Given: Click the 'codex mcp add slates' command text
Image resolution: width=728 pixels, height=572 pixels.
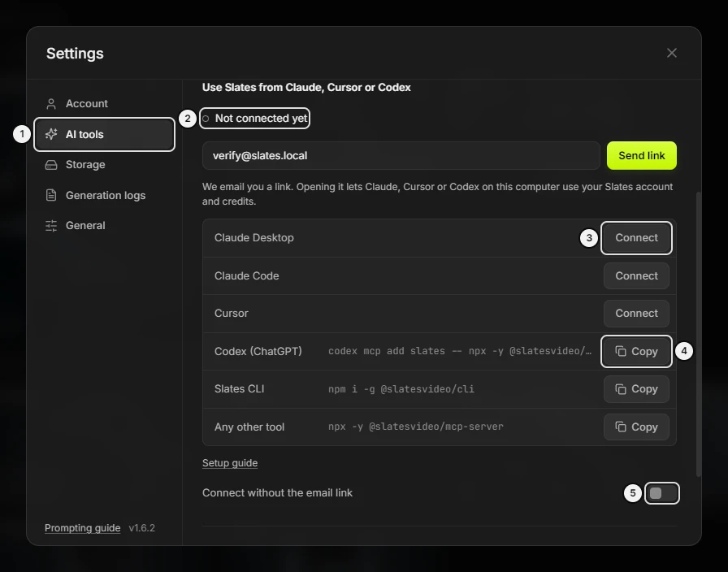Looking at the screenshot, I should (460, 351).
